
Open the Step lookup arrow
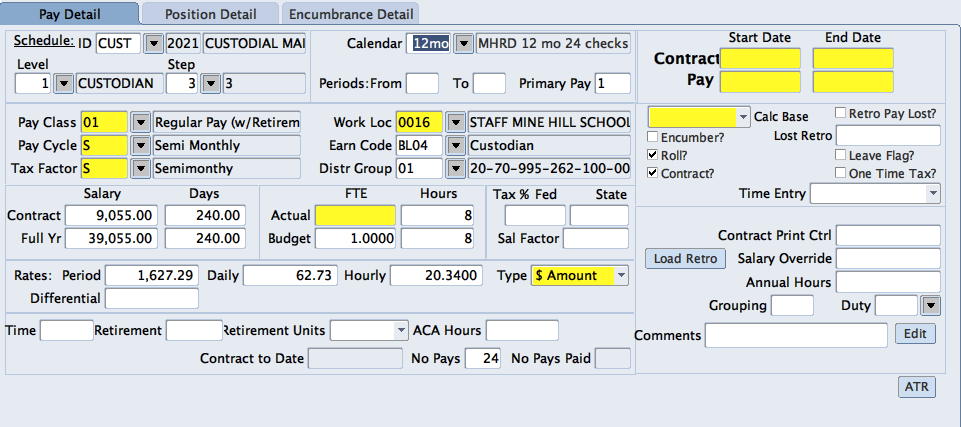point(210,83)
